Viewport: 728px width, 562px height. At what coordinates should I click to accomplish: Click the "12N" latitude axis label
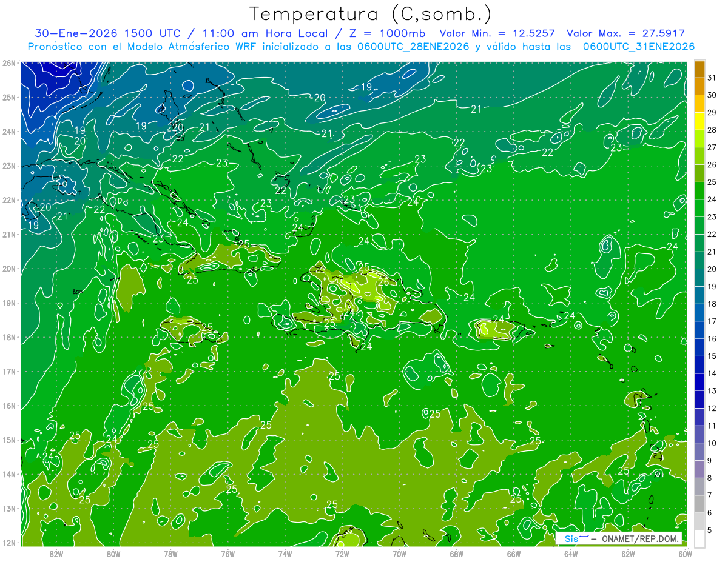pyautogui.click(x=9, y=543)
